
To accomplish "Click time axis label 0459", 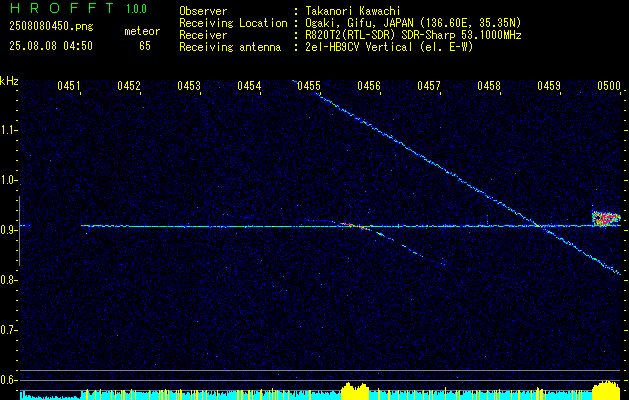I will [549, 85].
